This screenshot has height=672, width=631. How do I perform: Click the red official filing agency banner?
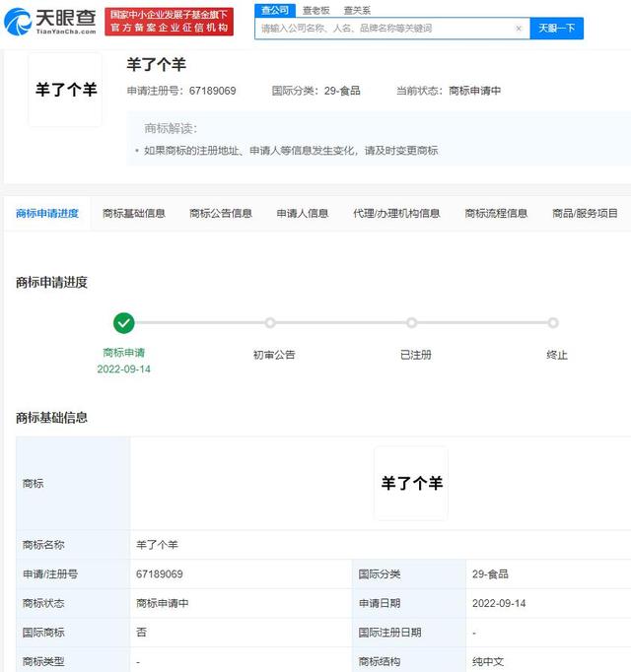(x=169, y=22)
